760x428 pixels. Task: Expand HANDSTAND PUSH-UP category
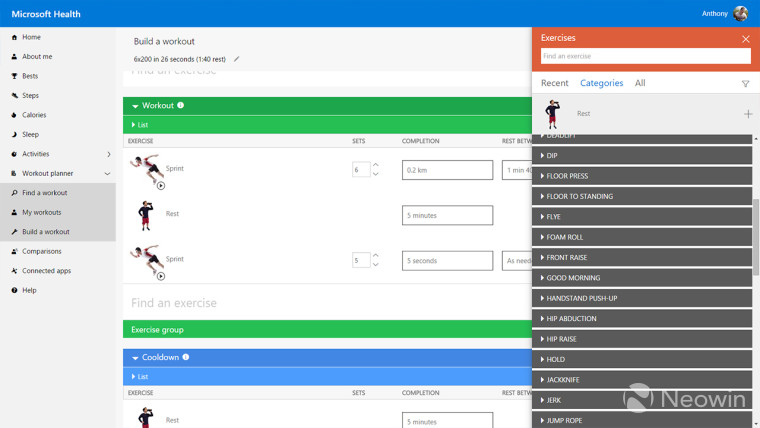coord(642,298)
